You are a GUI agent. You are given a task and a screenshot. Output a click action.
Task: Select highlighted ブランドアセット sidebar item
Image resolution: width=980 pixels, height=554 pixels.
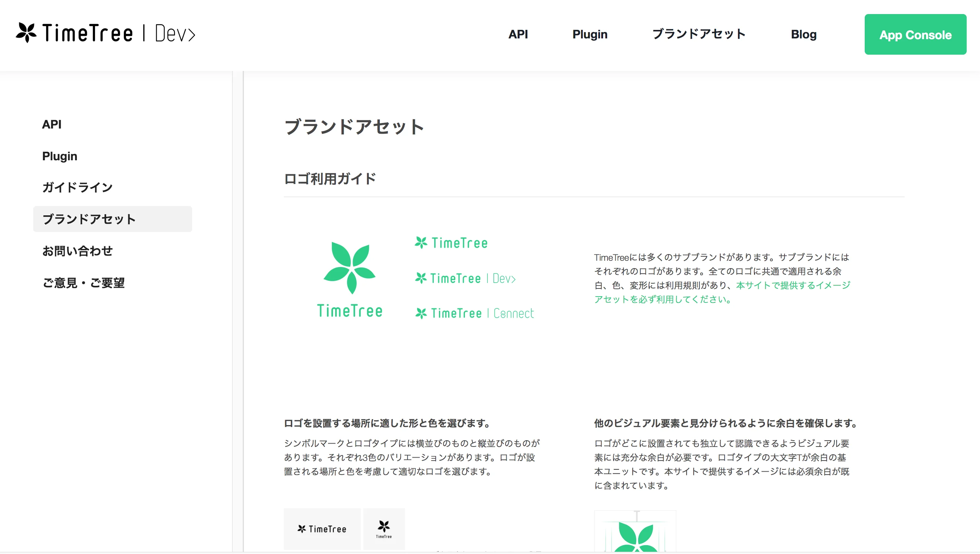[112, 219]
